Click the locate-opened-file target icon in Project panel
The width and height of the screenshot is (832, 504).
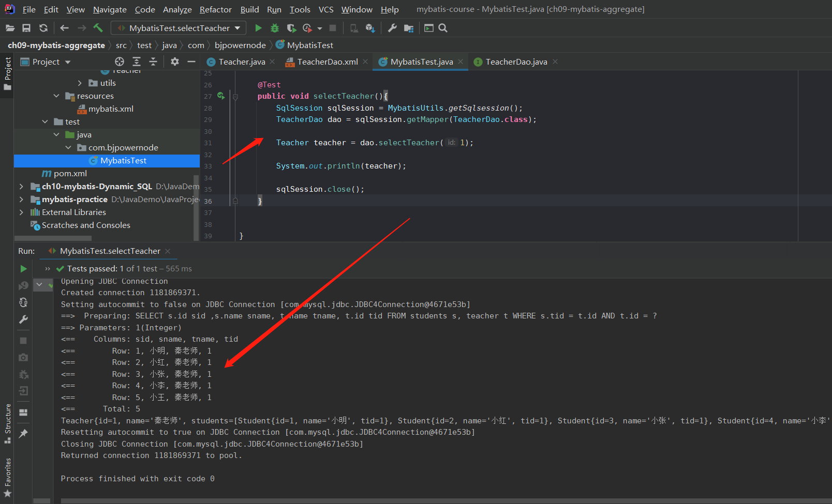pos(120,62)
